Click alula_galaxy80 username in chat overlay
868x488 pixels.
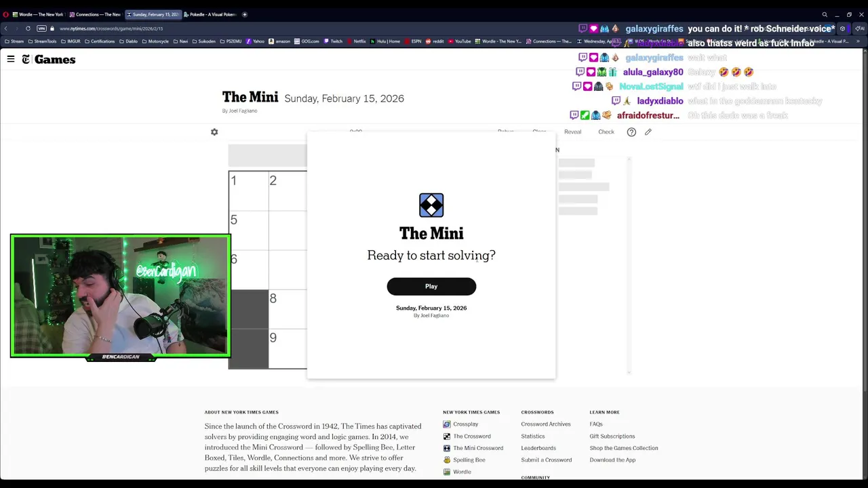click(x=653, y=72)
